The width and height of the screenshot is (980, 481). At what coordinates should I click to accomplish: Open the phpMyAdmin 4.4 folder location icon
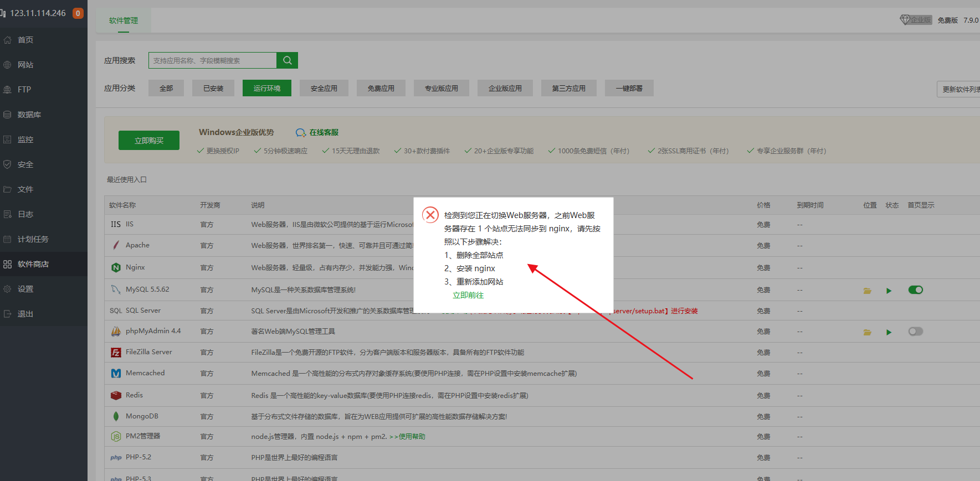[868, 332]
